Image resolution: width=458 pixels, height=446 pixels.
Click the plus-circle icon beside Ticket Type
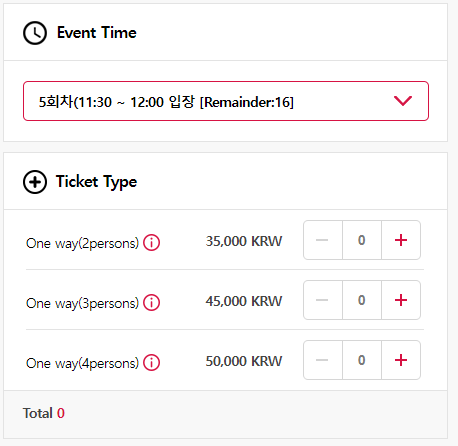click(x=35, y=182)
